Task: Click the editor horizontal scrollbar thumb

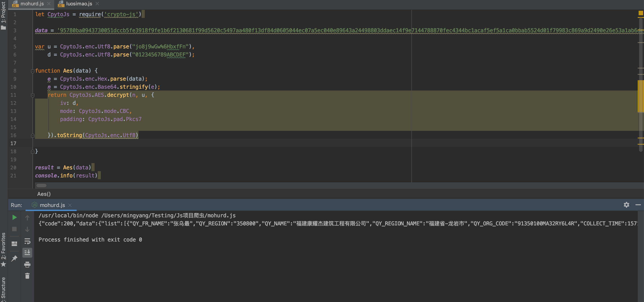Action: (x=41, y=186)
